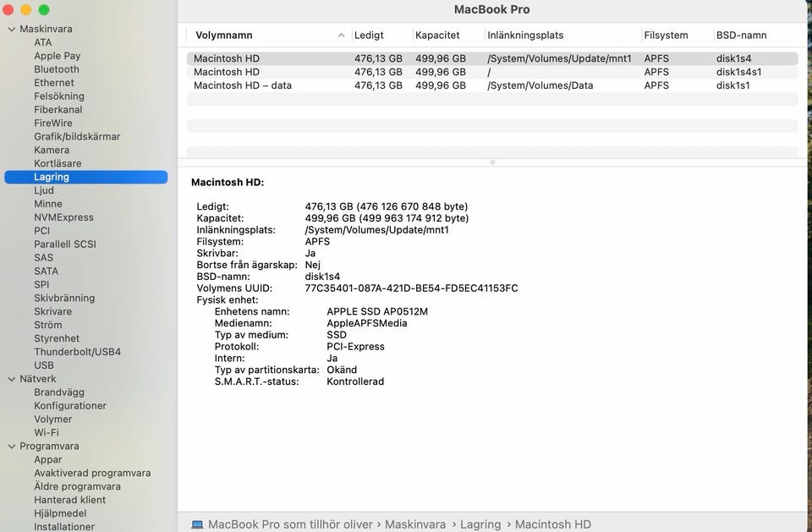812x532 pixels.
Task: Select Bluetooth in the hardware list
Action: [x=57, y=69]
